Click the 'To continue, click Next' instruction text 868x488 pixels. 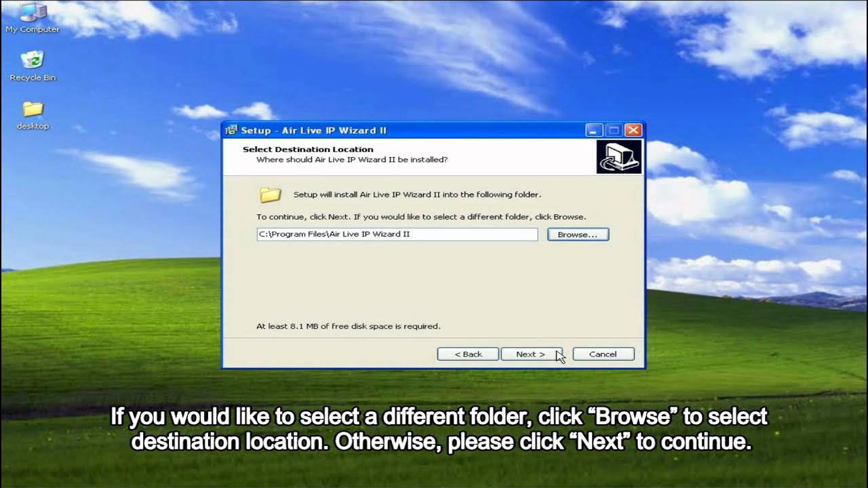click(421, 217)
